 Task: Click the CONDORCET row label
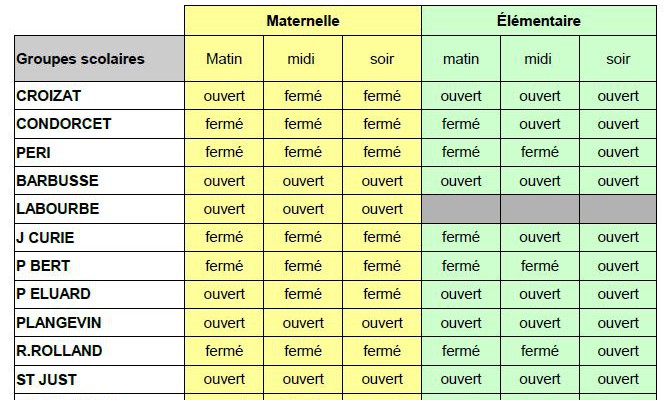[x=99, y=124]
